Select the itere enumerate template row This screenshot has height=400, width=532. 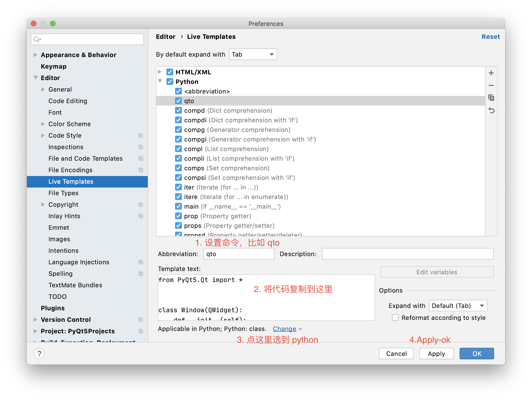click(320, 197)
